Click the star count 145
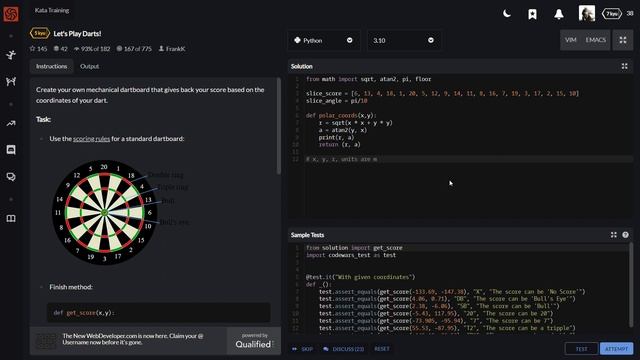Screen dimensions: 640x360 pos(38,49)
